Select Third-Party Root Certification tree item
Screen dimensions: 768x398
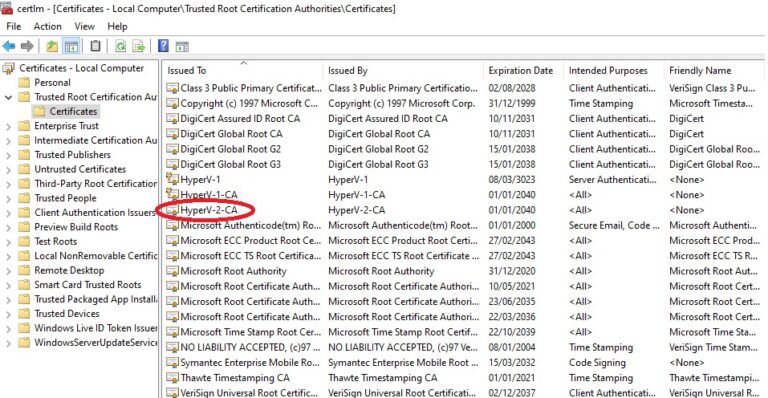click(x=96, y=184)
